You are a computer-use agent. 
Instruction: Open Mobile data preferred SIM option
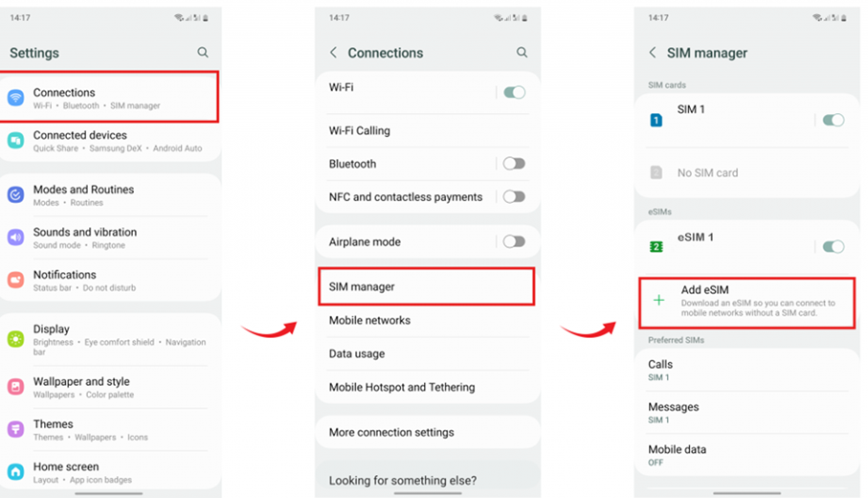tap(677, 454)
